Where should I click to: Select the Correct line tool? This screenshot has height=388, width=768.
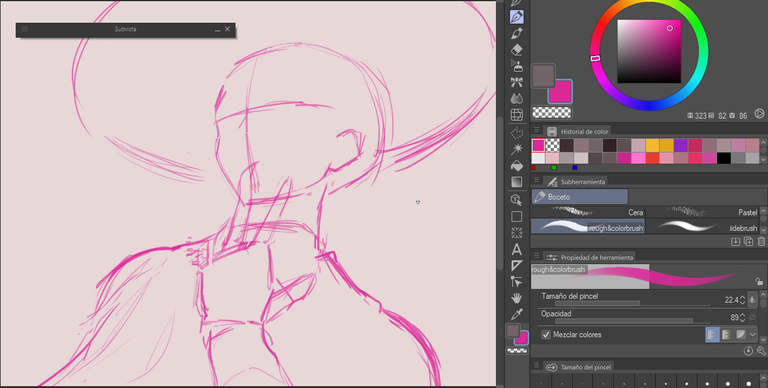coord(516,282)
